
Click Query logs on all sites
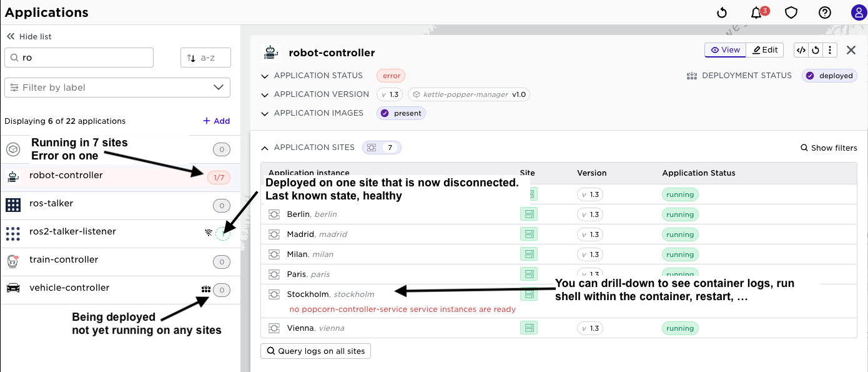pyautogui.click(x=315, y=351)
